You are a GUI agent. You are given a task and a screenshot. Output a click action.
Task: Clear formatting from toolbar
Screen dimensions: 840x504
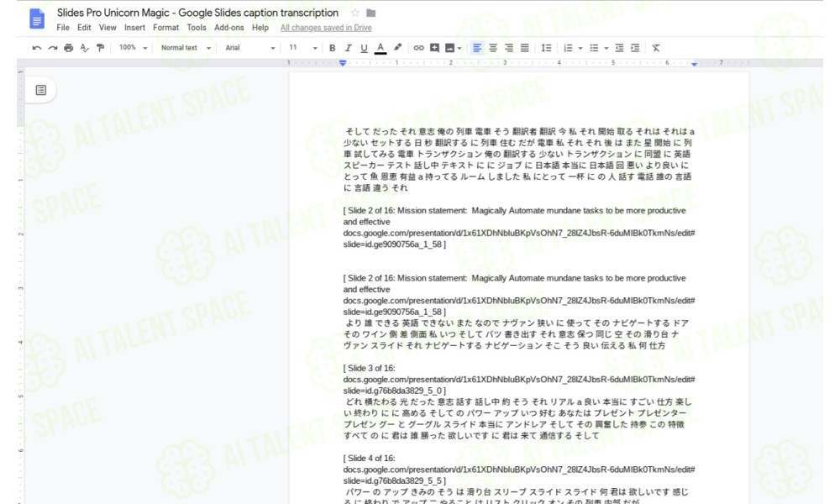[x=656, y=48]
